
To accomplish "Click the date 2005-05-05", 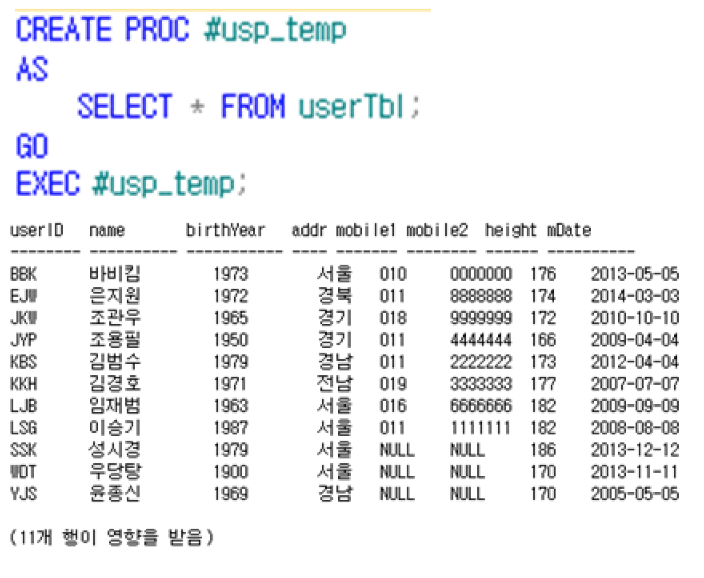I will click(635, 494).
